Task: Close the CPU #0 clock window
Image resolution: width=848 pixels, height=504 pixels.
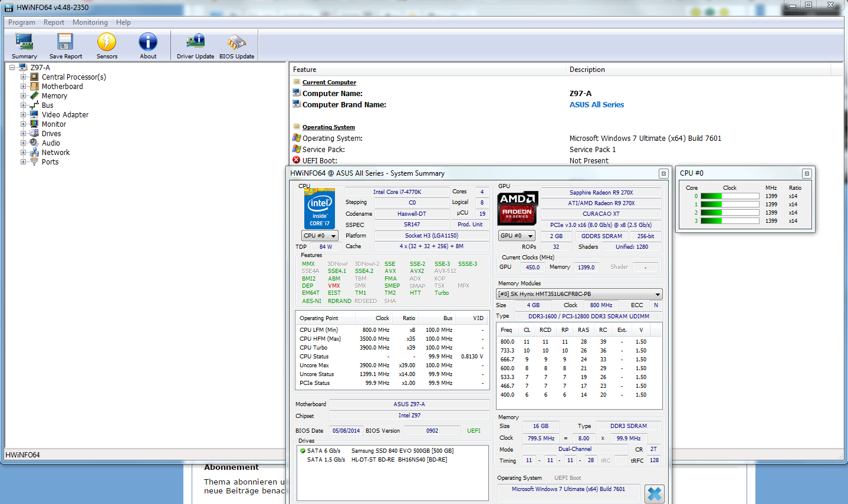Action: click(x=807, y=173)
